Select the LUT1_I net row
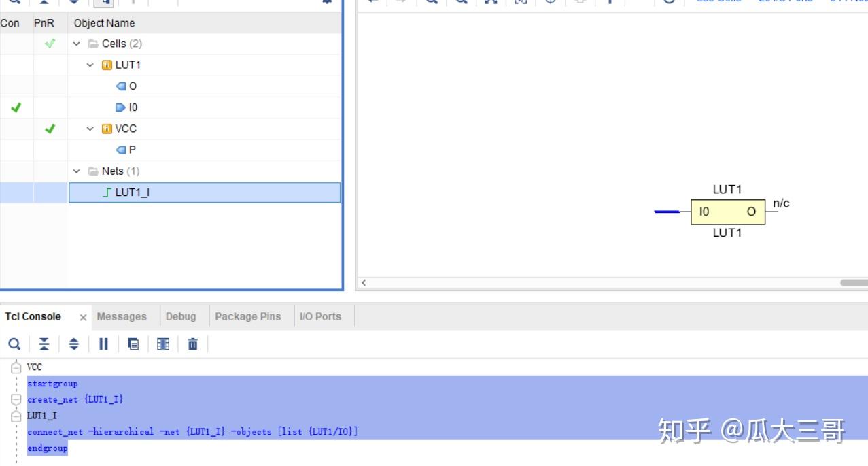This screenshot has width=868, height=466. click(x=204, y=193)
